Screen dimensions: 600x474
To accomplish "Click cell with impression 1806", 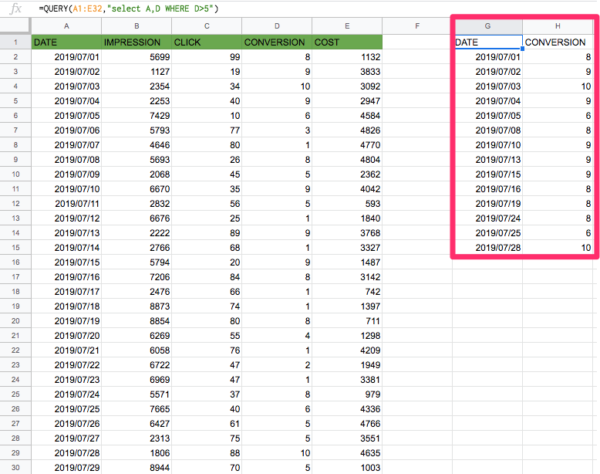I will point(137,453).
